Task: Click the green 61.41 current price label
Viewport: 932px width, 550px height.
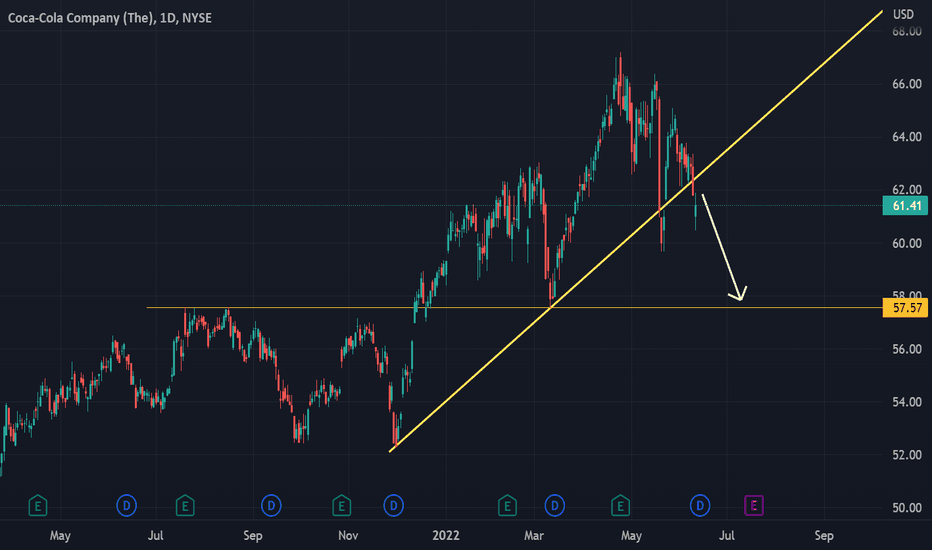Action: pyautogui.click(x=905, y=206)
